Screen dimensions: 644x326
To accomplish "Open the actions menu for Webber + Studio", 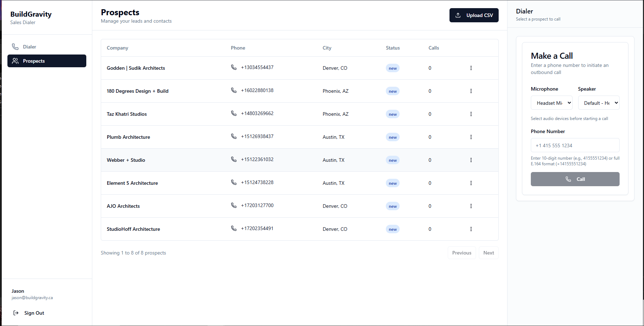I will [471, 160].
